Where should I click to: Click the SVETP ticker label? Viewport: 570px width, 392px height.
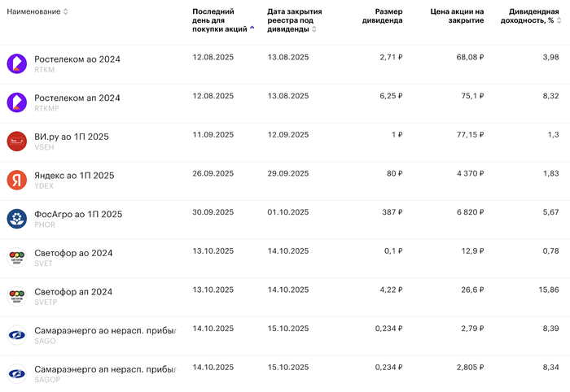pos(46,302)
